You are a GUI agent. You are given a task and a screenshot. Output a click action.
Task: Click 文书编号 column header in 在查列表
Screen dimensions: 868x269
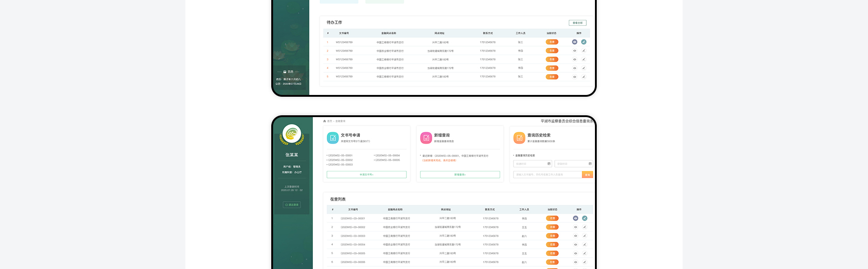(353, 210)
